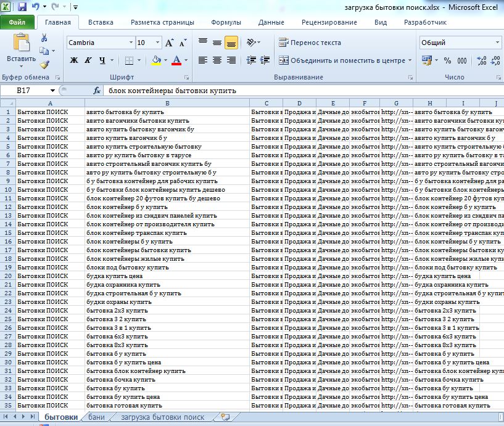Screen dimensions: 504x426
Task: Toggle center text alignment
Action: click(217, 60)
